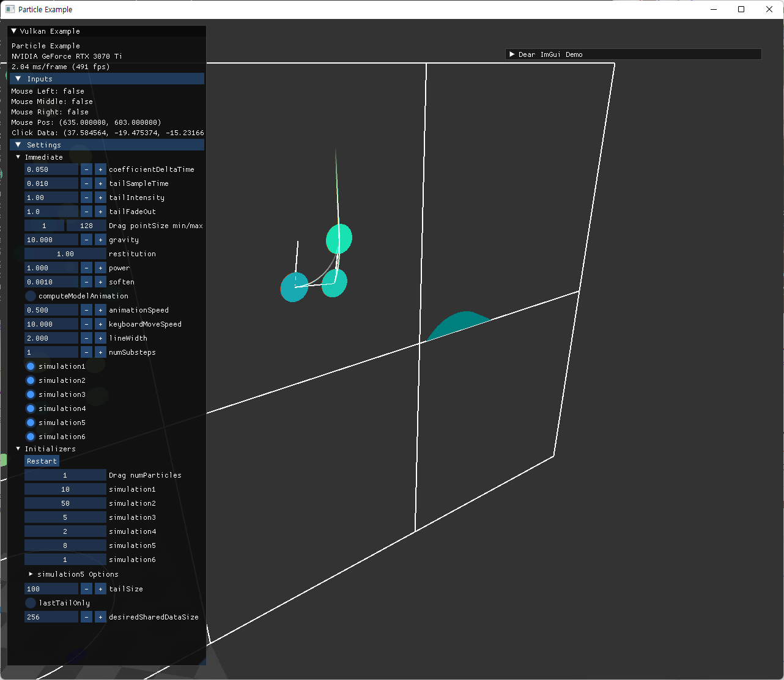The image size is (784, 680).
Task: Decrease power with minus button
Action: 86,268
